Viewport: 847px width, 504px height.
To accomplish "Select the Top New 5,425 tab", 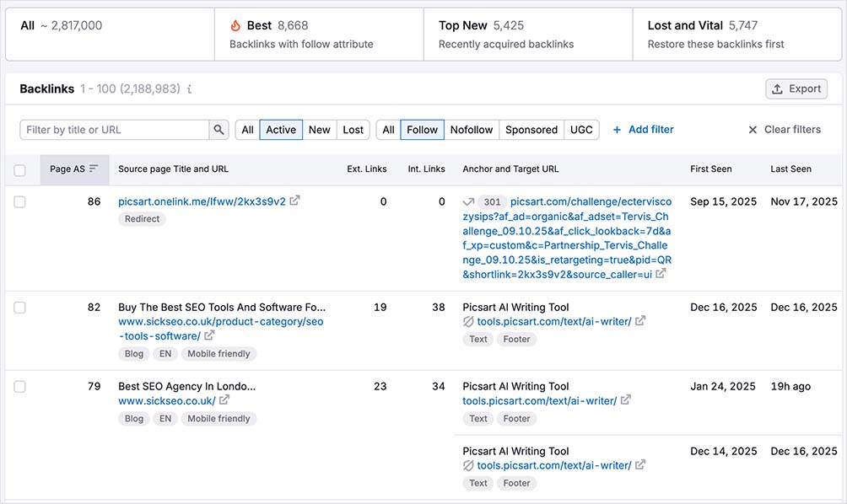I will (x=528, y=34).
